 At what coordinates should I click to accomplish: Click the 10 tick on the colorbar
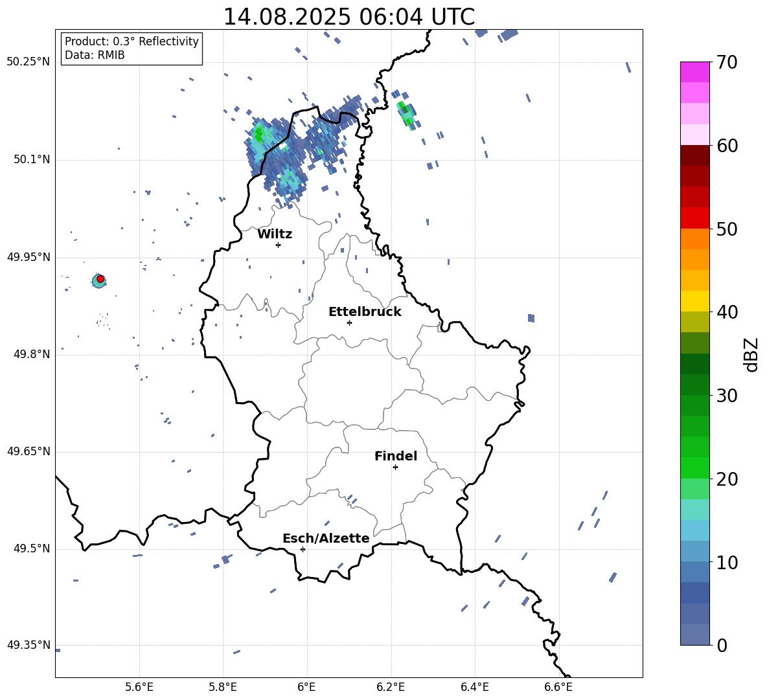coord(727,562)
